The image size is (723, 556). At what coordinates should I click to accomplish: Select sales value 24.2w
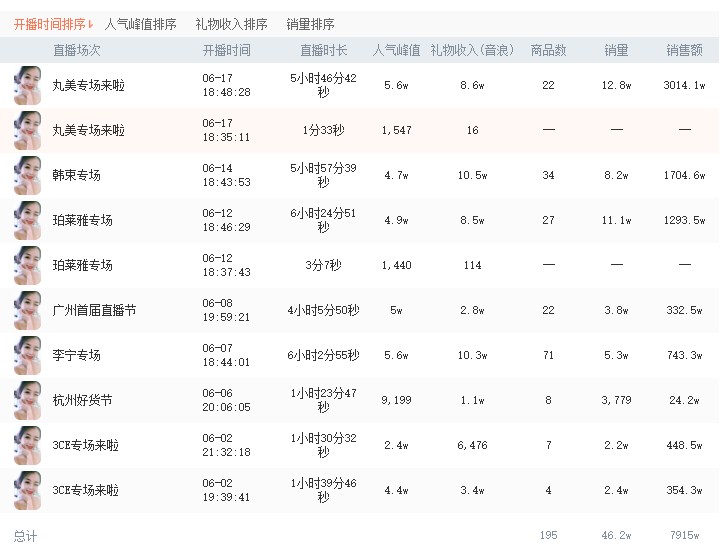(684, 400)
